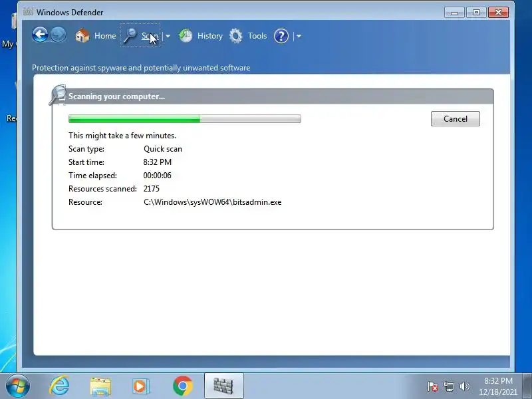Image resolution: width=532 pixels, height=399 pixels.
Task: Launch Windows Media Player from taskbar
Action: 141,386
